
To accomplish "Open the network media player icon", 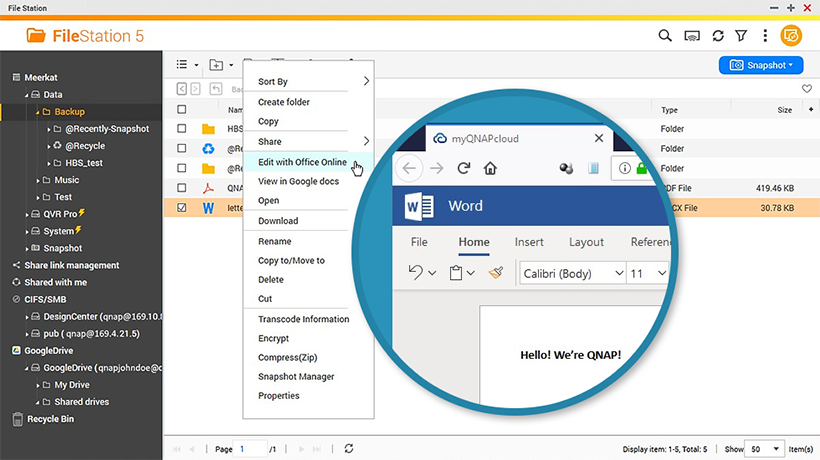I will 691,36.
